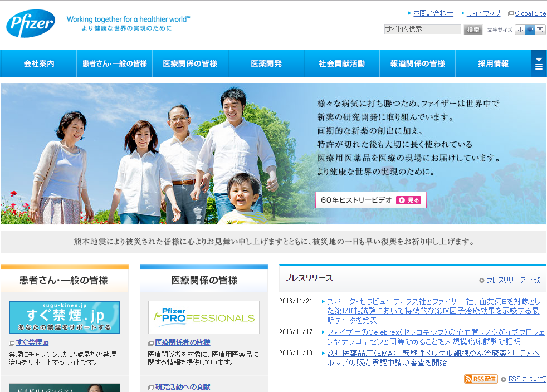Open the 報道関係の皆様 menu
The width and height of the screenshot is (547, 392).
tap(418, 63)
